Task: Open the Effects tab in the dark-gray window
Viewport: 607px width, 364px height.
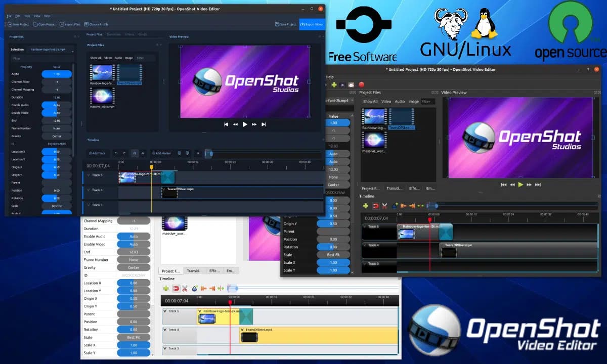Action: click(414, 188)
